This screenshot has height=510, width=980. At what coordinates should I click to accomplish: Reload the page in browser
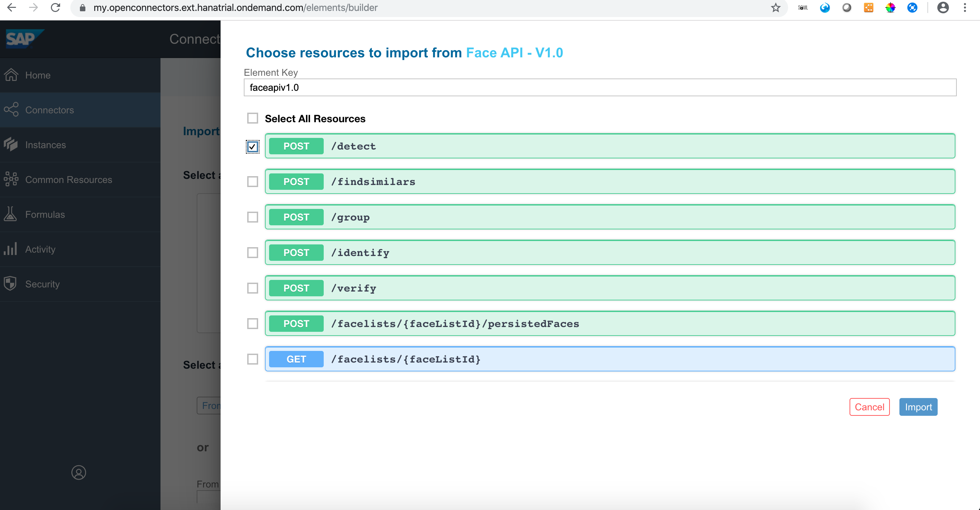[56, 8]
